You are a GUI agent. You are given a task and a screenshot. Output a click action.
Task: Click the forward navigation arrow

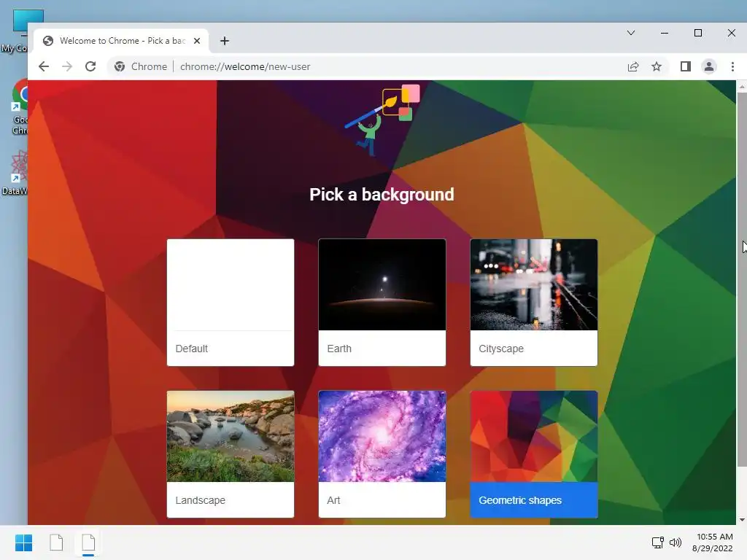pos(67,66)
